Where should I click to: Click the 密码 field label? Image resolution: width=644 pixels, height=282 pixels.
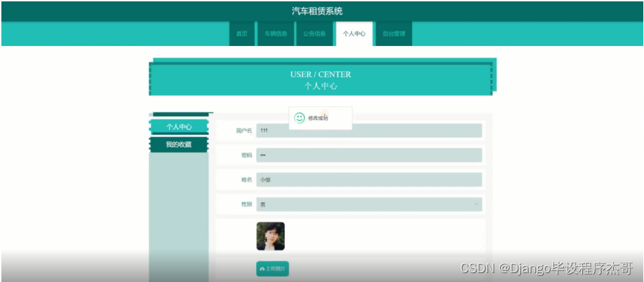[x=246, y=155]
